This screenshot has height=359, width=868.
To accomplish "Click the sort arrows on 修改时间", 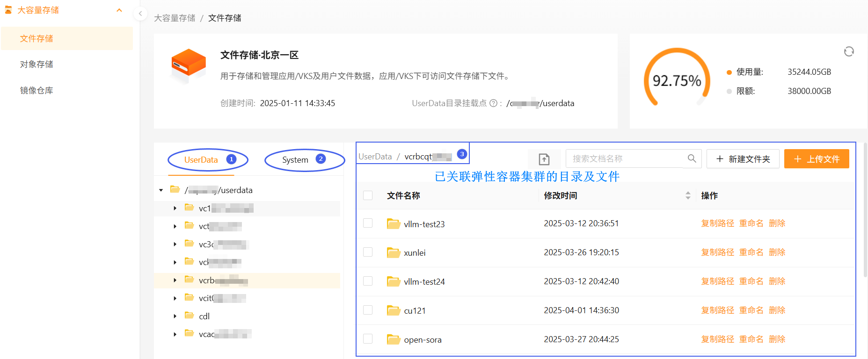I will [687, 195].
